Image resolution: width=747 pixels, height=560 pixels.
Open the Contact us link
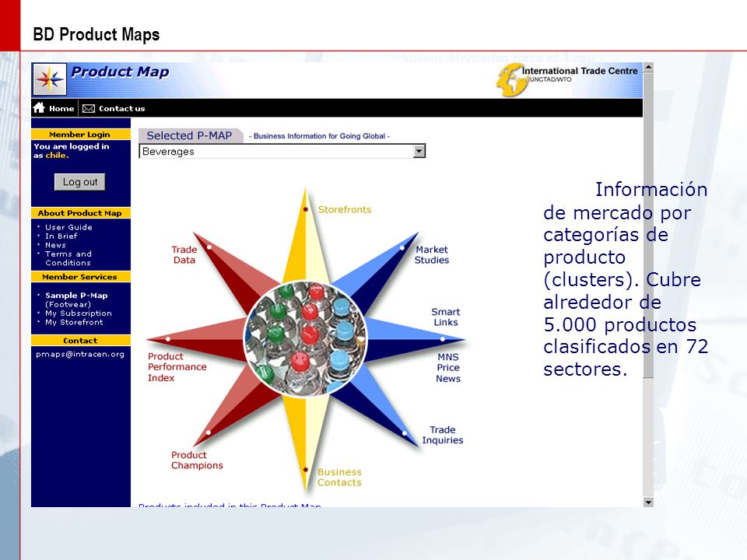pyautogui.click(x=122, y=109)
